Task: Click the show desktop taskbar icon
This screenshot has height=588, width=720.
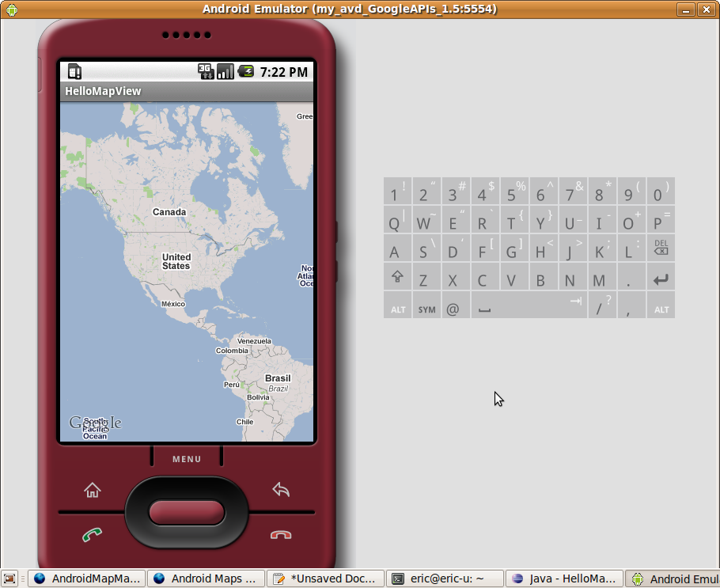Action: 9,579
